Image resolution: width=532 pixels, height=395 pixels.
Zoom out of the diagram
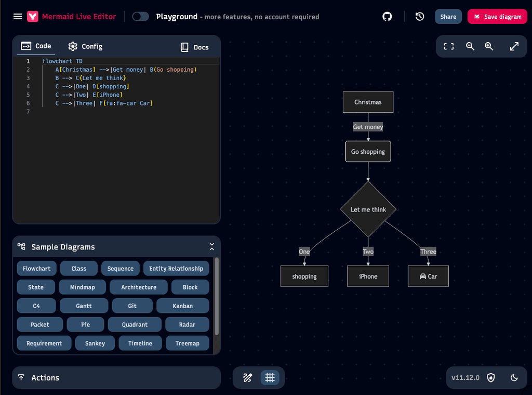click(470, 46)
